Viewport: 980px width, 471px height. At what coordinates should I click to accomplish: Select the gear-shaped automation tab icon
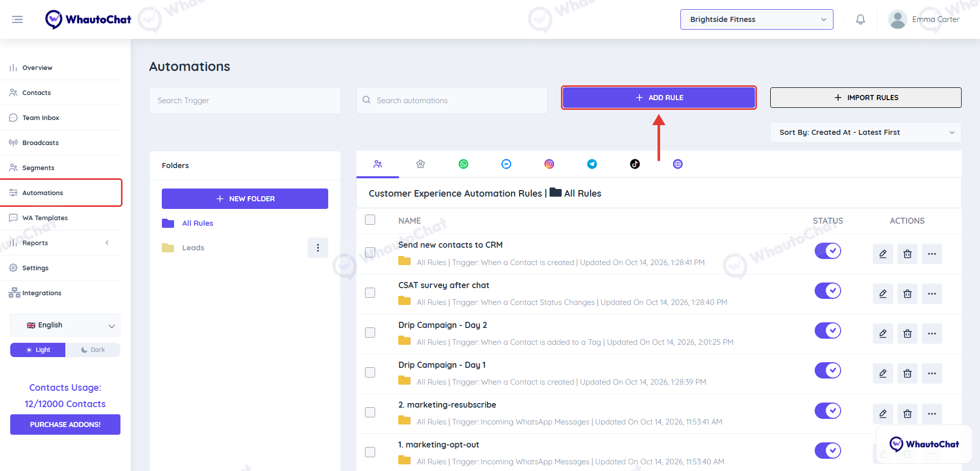(x=421, y=164)
